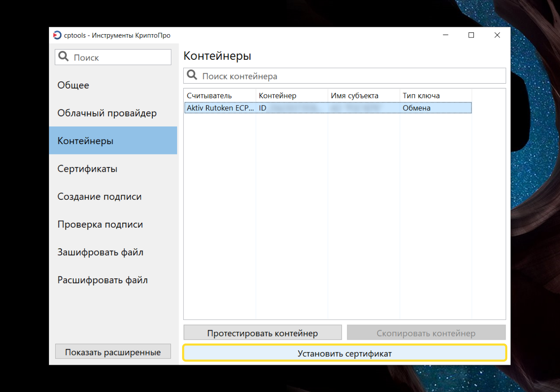
Task: Open the Сертификаты section
Action: 87,169
